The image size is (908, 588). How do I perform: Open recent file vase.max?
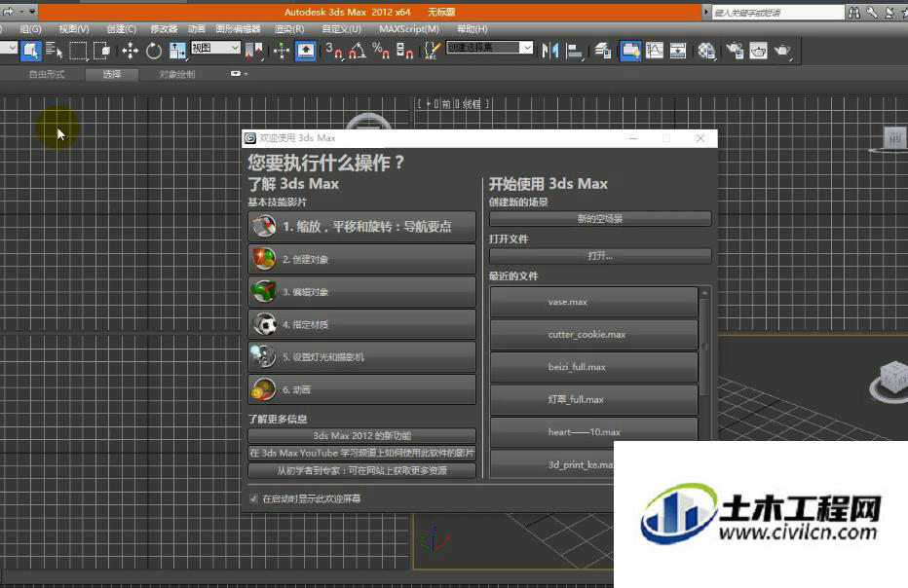point(593,302)
